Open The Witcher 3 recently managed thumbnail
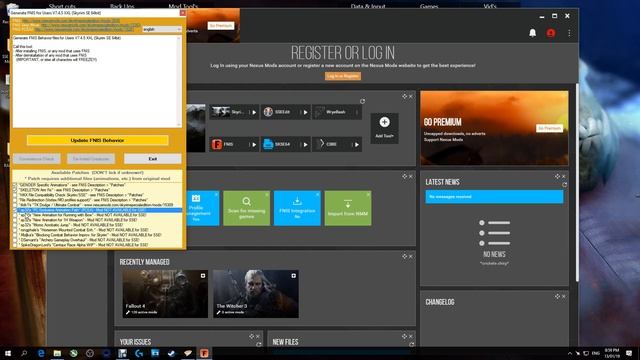The height and width of the screenshot is (360, 640). point(256,294)
